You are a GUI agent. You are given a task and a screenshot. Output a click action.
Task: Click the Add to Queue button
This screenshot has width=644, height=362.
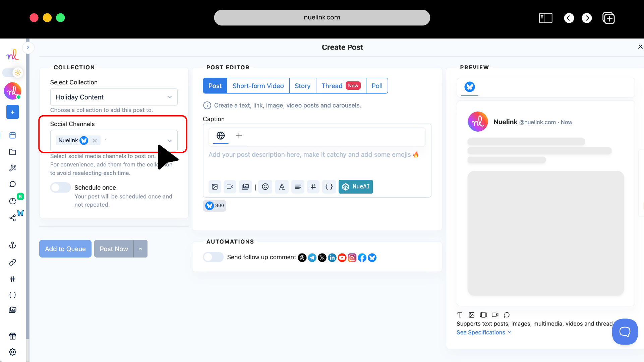(65, 248)
